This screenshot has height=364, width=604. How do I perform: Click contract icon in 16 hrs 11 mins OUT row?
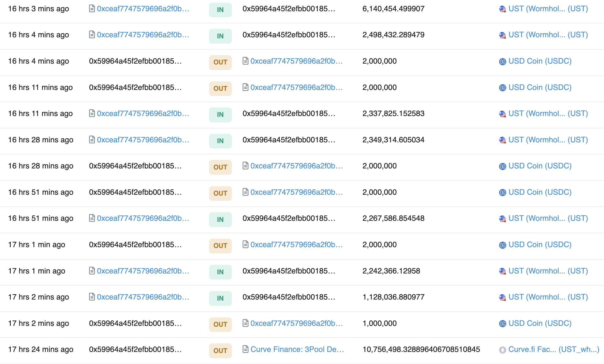246,87
